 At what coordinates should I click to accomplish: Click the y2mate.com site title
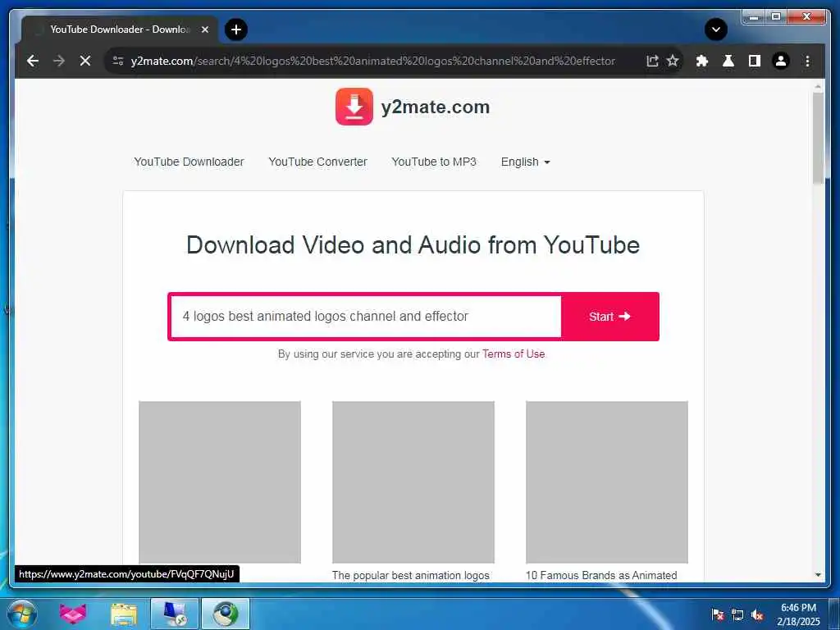(x=435, y=107)
